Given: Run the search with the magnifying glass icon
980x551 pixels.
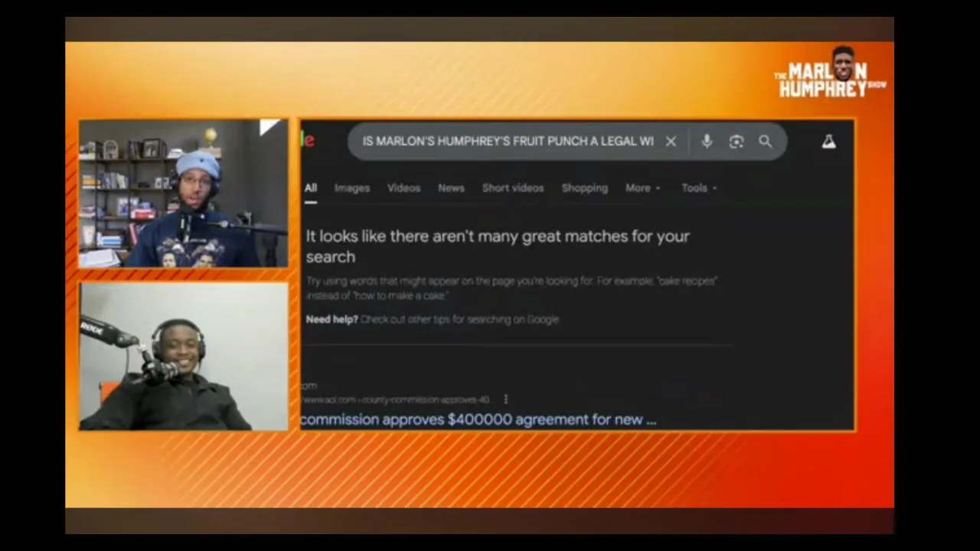Looking at the screenshot, I should (766, 142).
